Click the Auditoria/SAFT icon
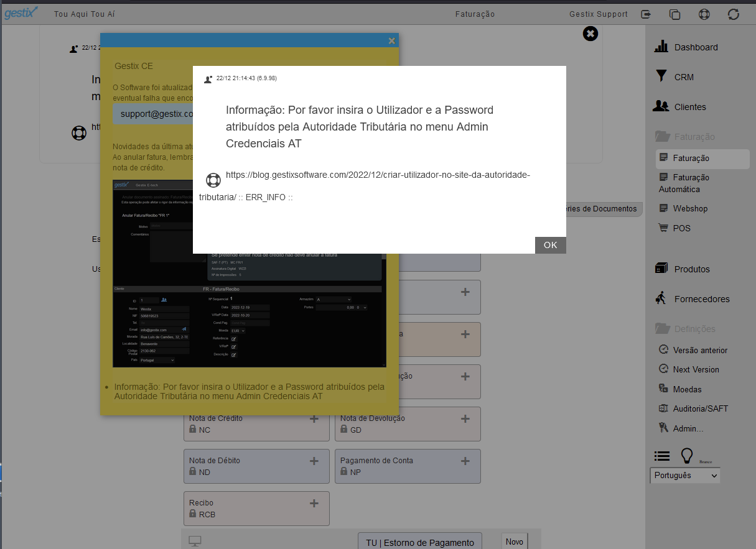Viewport: 756px width, 549px height. [x=663, y=408]
